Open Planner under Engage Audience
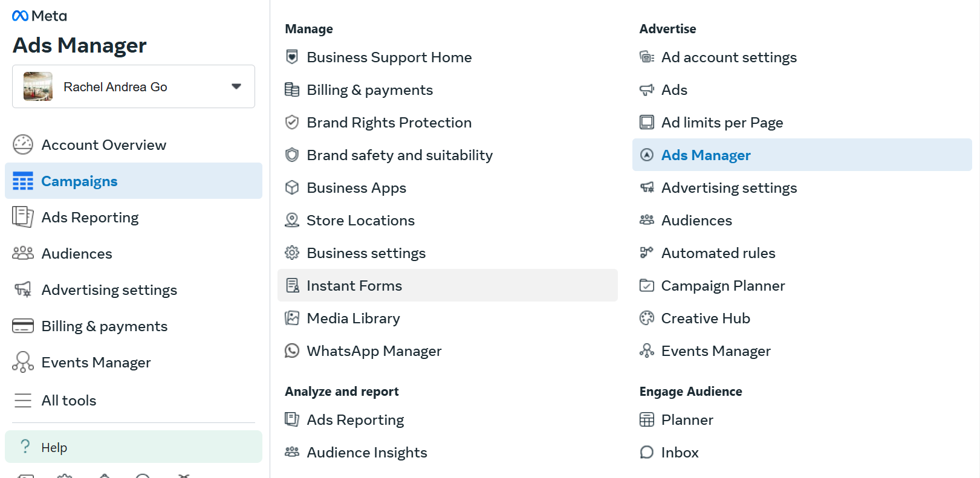This screenshot has width=980, height=478. (x=802, y=420)
